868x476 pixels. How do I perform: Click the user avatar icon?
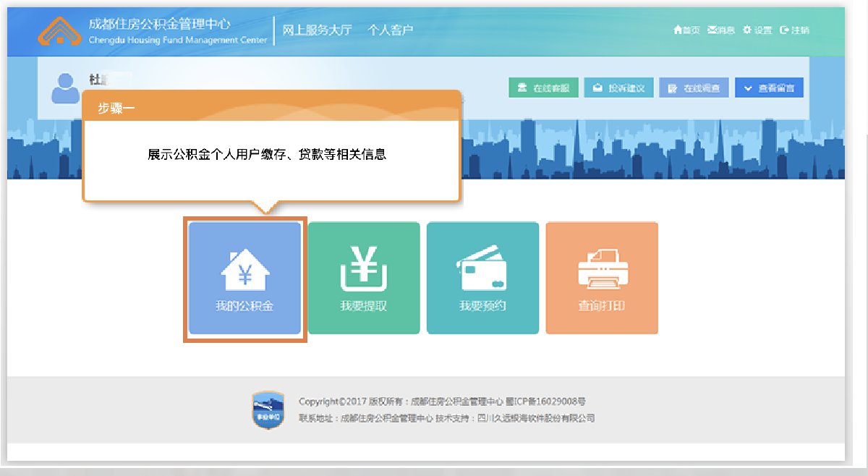(67, 88)
